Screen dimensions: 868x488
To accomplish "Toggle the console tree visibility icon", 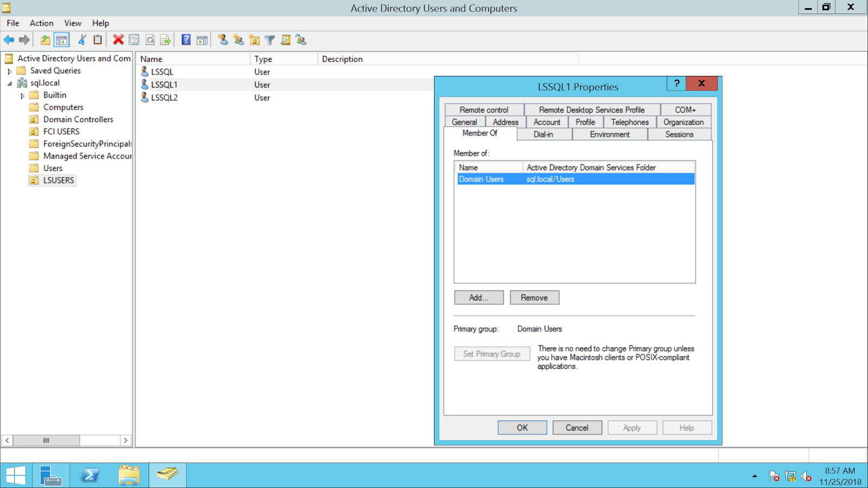I will pos(62,40).
